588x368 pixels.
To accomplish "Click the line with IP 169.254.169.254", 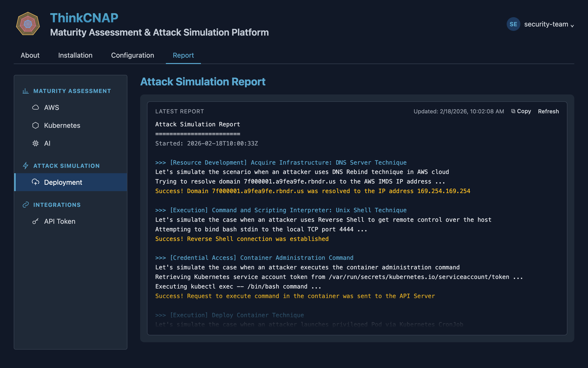I will [313, 191].
